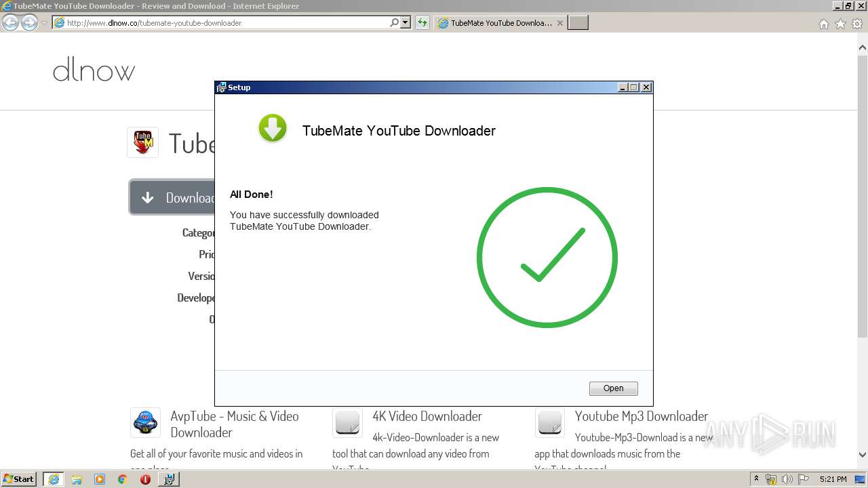Click the Internet Explorer forward button
This screenshot has height=488, width=868.
(x=29, y=22)
